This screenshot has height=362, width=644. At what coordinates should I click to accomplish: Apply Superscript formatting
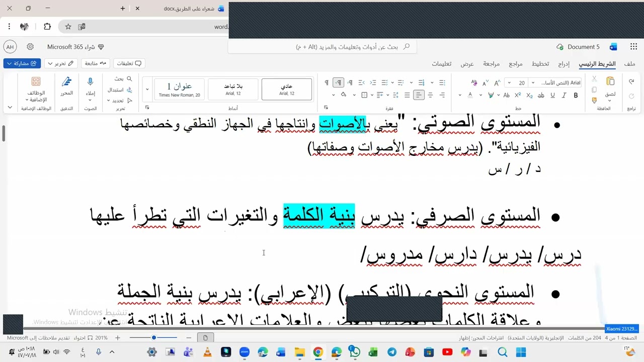tap(518, 95)
